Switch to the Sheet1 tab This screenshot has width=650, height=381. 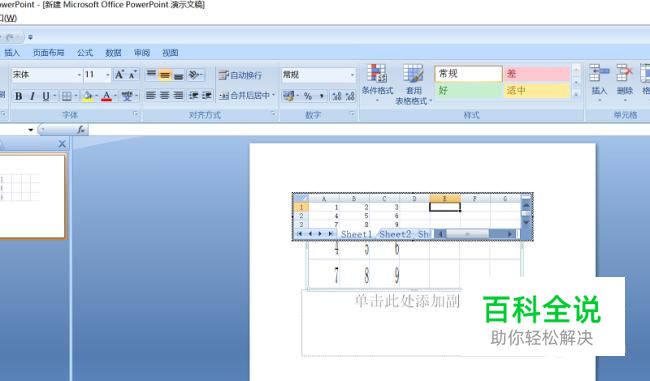pos(356,234)
